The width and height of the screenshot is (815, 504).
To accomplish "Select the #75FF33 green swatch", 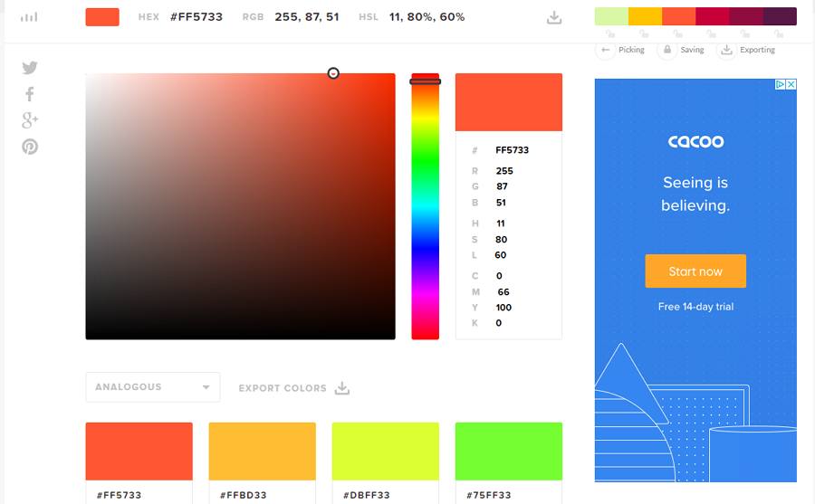I will click(508, 451).
